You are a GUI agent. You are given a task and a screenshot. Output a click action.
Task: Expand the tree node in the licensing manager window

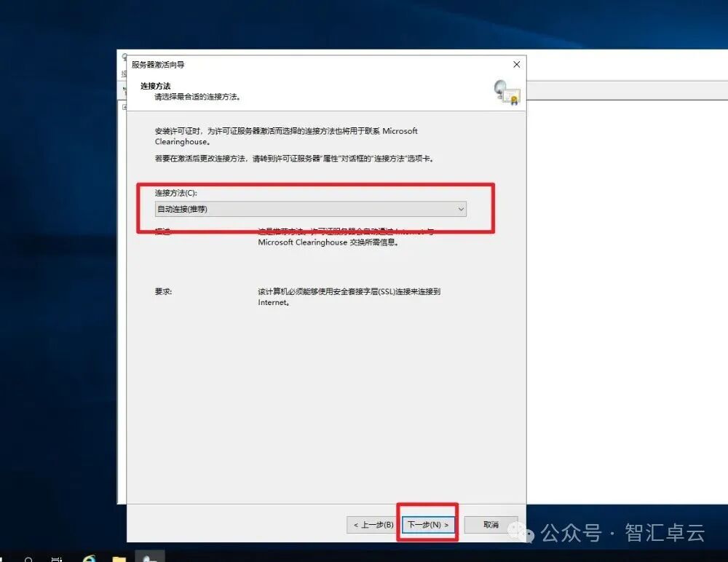[122, 107]
